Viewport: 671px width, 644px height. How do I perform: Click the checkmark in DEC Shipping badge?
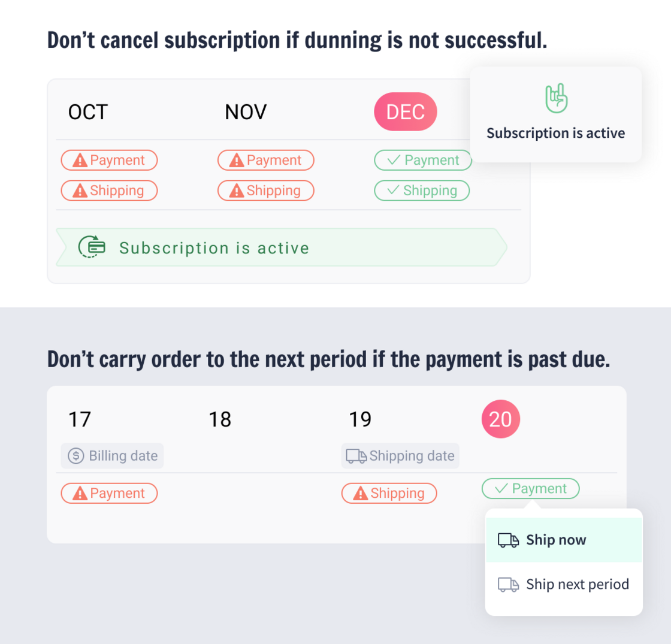393,190
